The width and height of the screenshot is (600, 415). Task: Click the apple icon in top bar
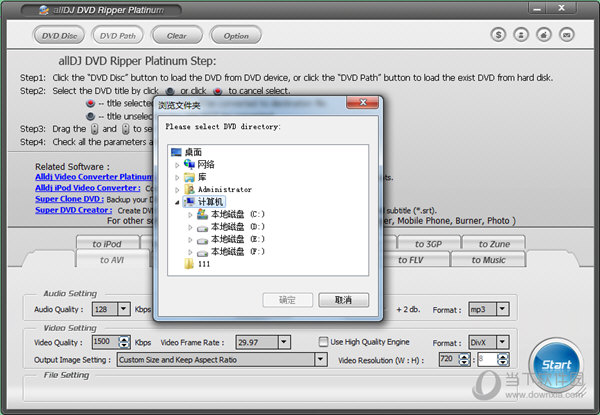(544, 35)
